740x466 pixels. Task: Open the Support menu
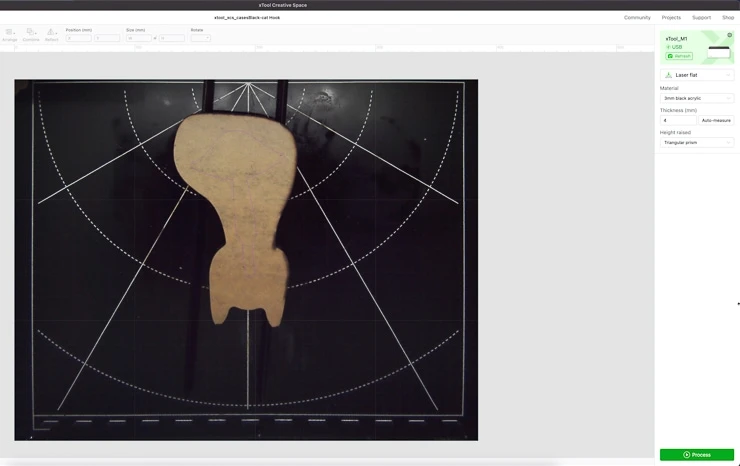pyautogui.click(x=701, y=17)
